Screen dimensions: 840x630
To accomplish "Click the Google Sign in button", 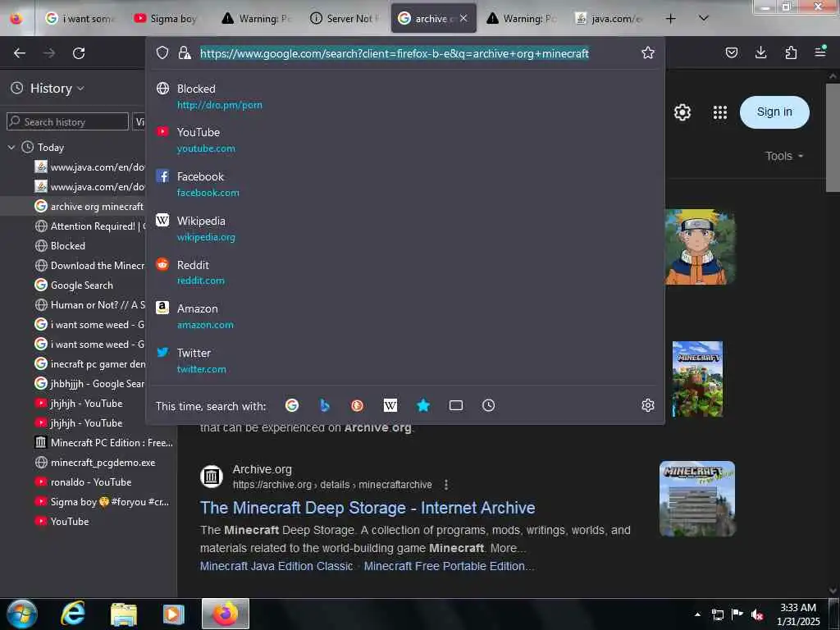I will [774, 112].
